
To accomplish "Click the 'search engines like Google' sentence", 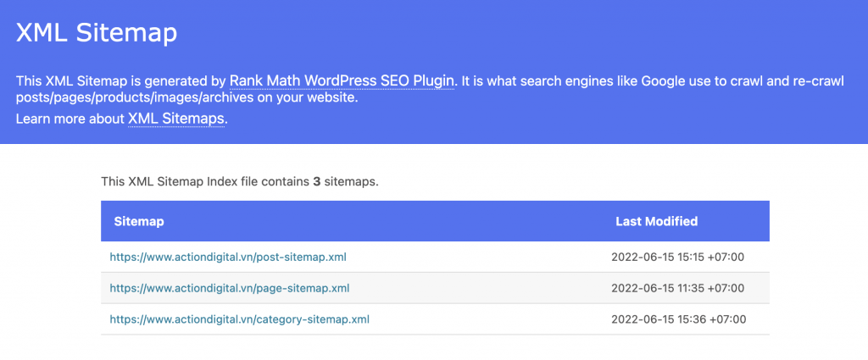I will 568,81.
